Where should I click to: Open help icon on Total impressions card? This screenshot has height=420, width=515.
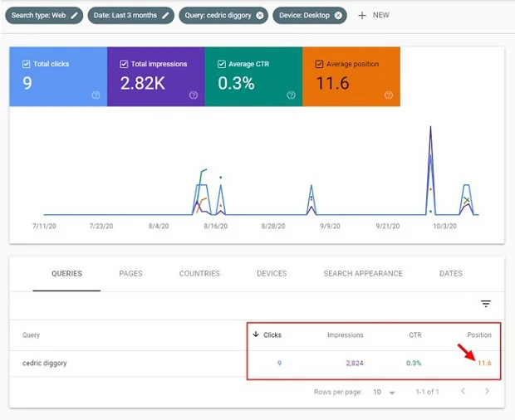194,95
